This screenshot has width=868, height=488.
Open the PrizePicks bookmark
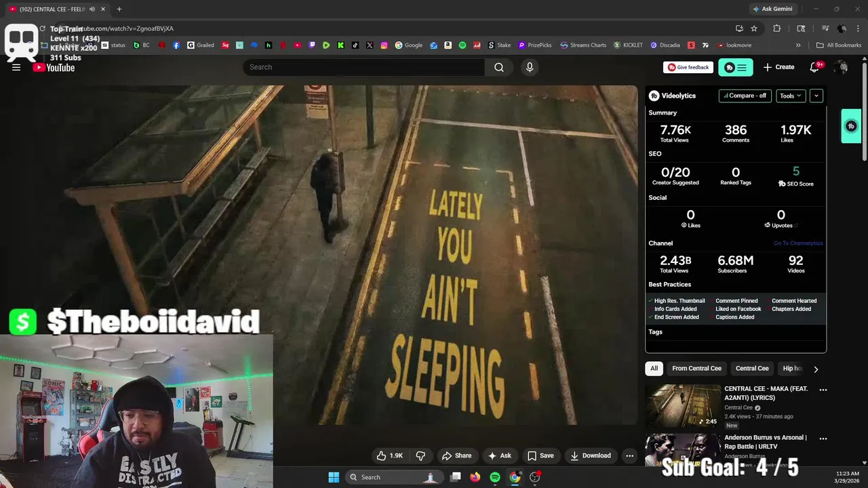pos(535,45)
